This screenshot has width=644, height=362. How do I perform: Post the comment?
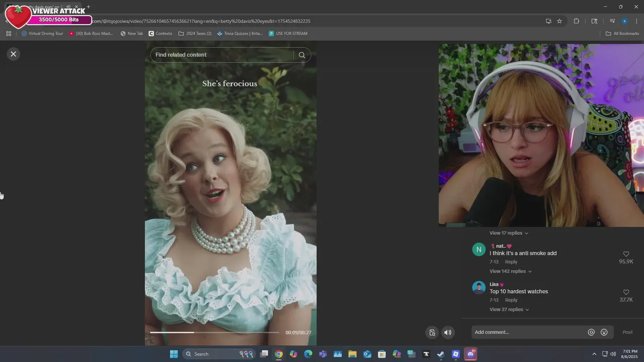[627, 332]
